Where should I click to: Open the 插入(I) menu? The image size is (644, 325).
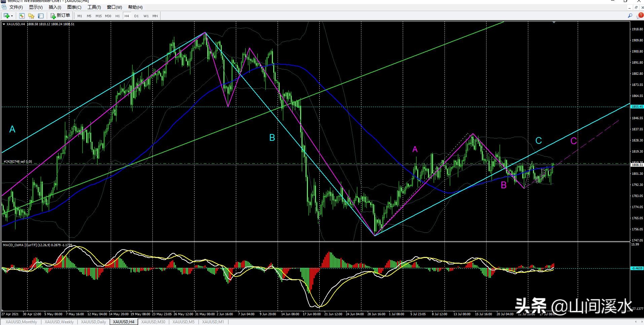point(55,7)
